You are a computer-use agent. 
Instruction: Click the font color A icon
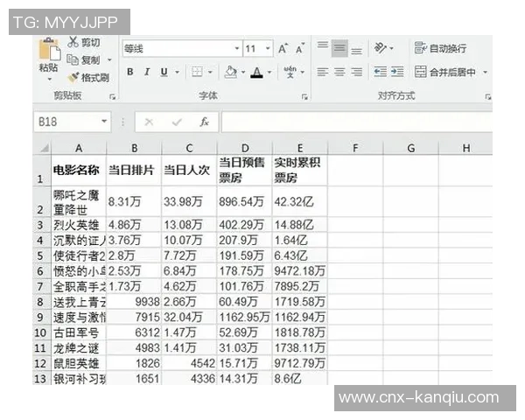click(256, 72)
